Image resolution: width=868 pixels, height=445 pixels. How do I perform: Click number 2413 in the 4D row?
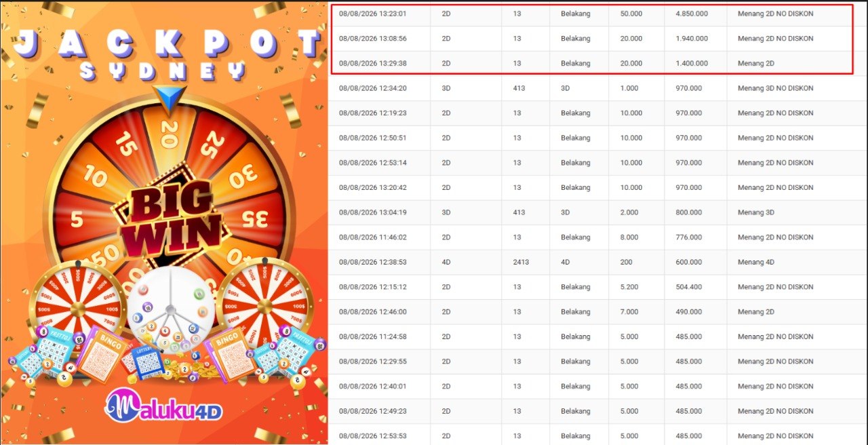pyautogui.click(x=521, y=262)
